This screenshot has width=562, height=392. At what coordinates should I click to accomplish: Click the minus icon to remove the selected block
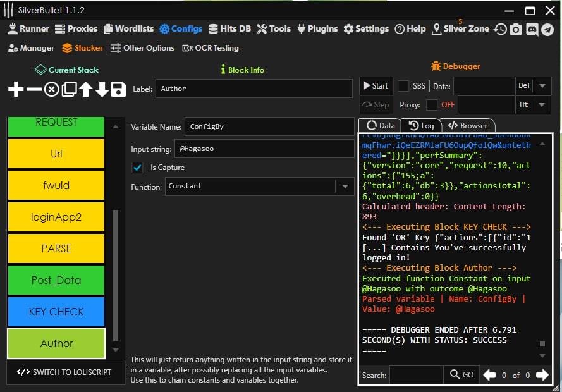[34, 90]
